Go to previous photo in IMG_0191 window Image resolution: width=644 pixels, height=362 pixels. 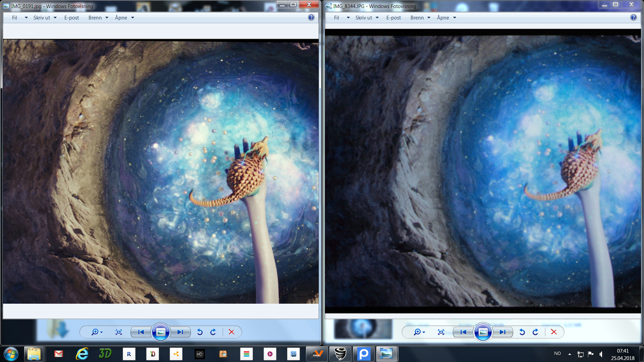(x=141, y=332)
